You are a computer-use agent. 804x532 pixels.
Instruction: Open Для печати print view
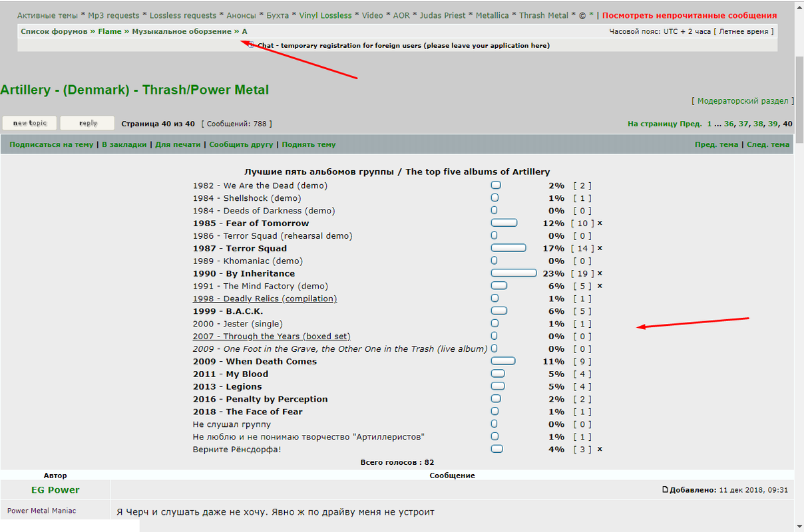click(x=179, y=144)
